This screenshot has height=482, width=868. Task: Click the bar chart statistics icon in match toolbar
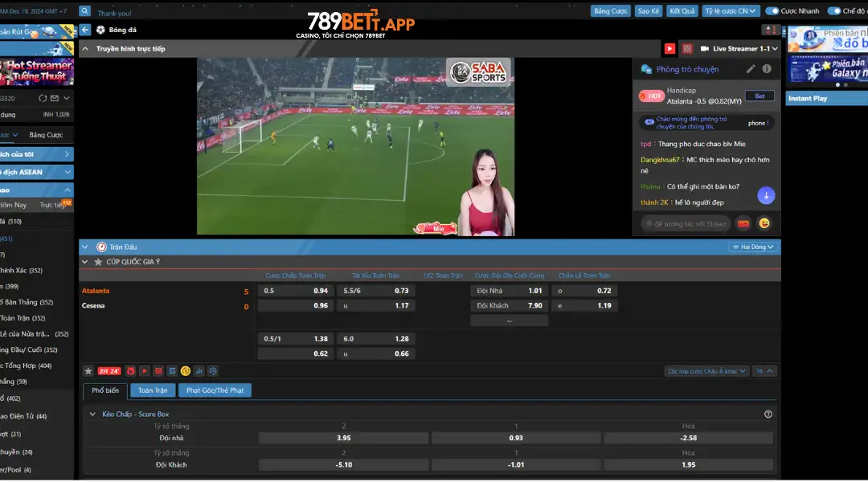click(x=199, y=371)
